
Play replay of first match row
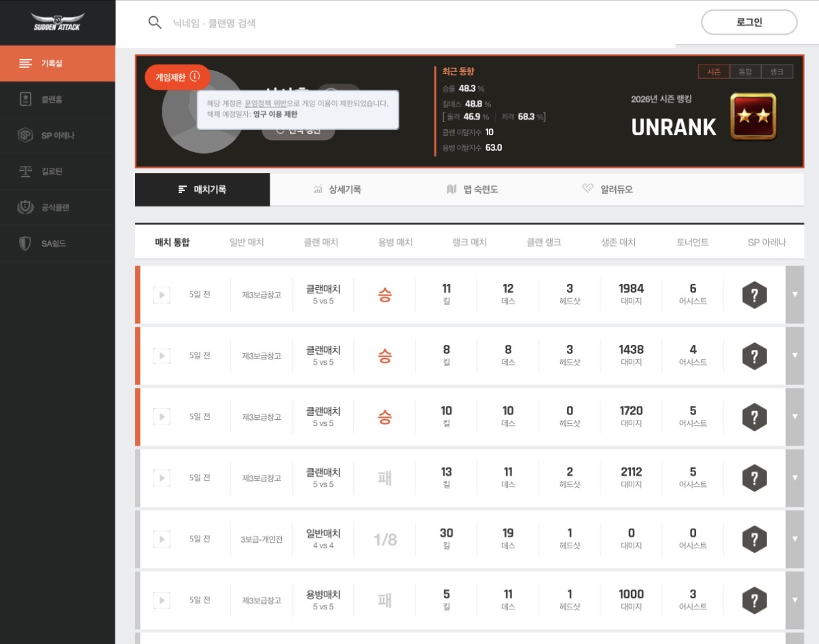pos(162,295)
